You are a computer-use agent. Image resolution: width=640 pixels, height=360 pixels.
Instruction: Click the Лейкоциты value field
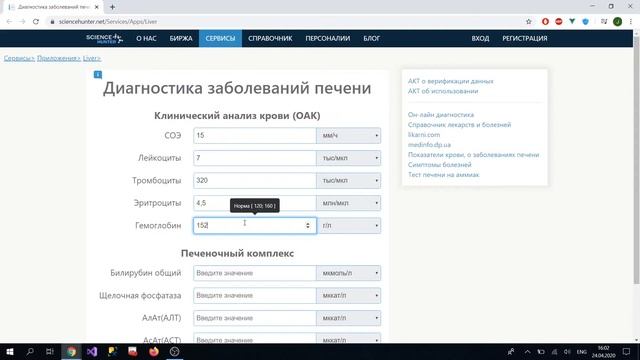coord(255,158)
